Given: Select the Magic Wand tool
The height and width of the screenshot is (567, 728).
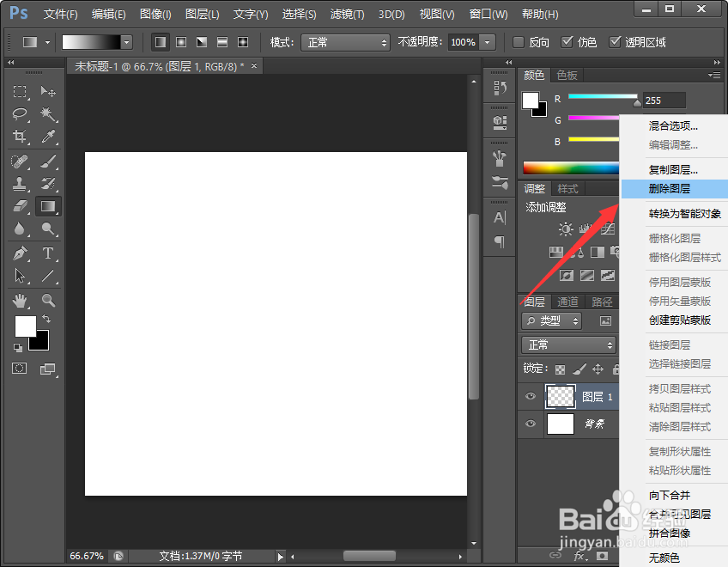Looking at the screenshot, I should [x=48, y=113].
